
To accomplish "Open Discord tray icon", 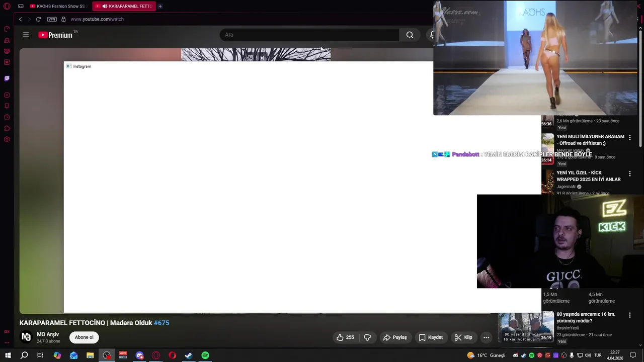I will [515, 355].
